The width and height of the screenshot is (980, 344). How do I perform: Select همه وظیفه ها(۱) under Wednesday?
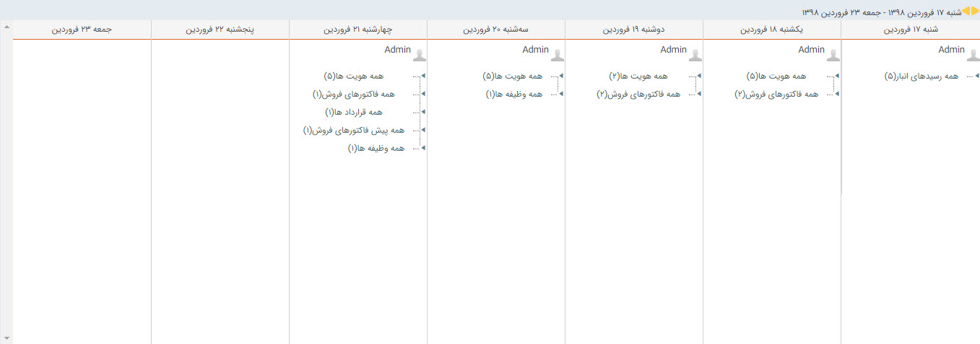pyautogui.click(x=376, y=149)
